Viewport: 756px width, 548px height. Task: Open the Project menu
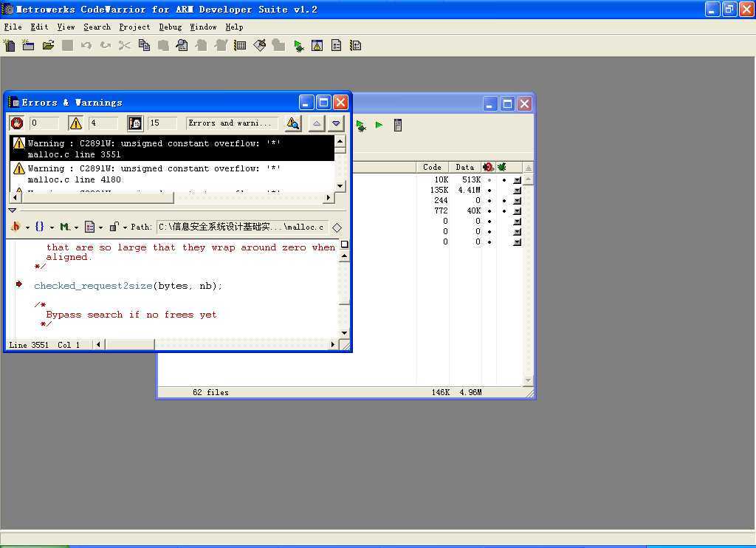coord(134,27)
